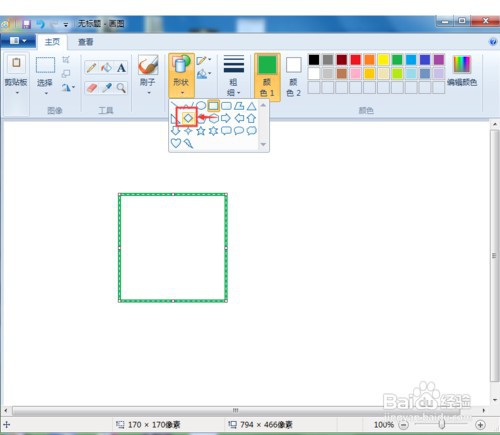Pick the black color swatch

(x=314, y=60)
